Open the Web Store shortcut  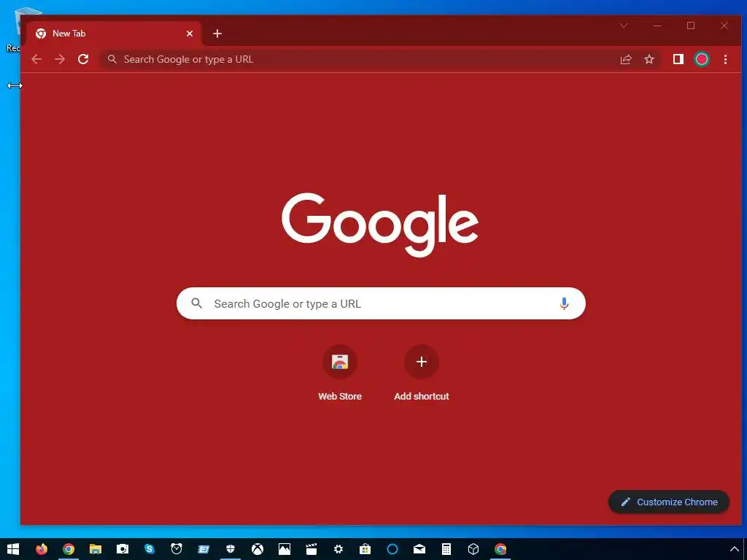click(x=340, y=373)
